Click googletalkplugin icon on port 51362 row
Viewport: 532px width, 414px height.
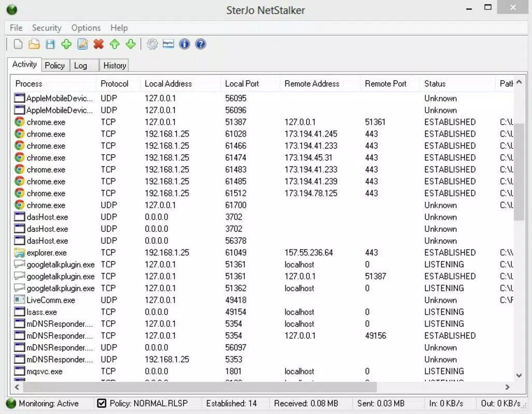click(19, 288)
